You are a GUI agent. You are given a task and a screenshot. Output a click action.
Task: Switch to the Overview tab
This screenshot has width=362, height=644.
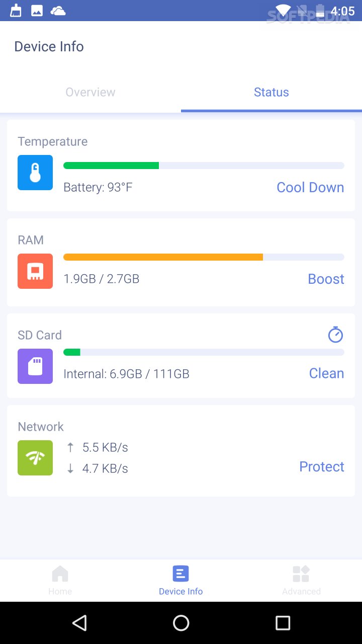(x=90, y=92)
